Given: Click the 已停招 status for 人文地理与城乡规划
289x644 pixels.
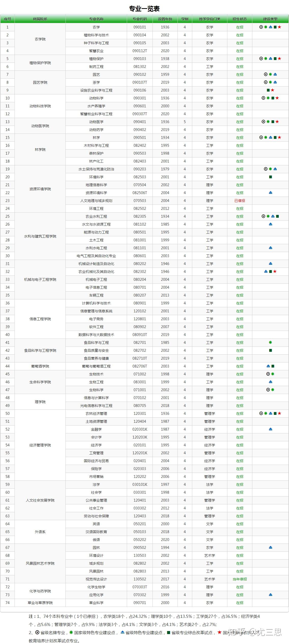Looking at the screenshot, I should coord(240,201).
